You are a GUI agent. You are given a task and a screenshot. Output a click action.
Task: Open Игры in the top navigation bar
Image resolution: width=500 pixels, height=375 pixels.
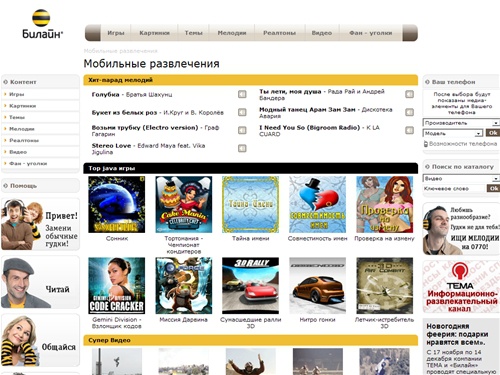pos(116,33)
